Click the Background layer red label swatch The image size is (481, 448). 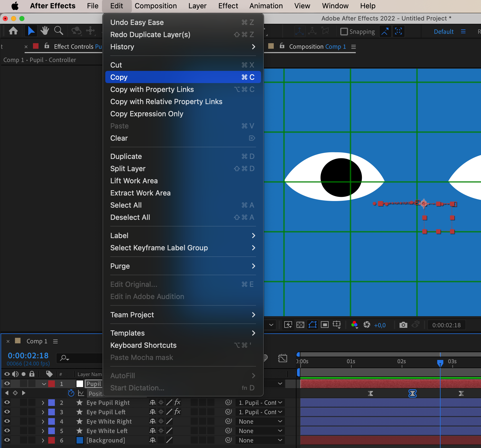tap(52, 440)
